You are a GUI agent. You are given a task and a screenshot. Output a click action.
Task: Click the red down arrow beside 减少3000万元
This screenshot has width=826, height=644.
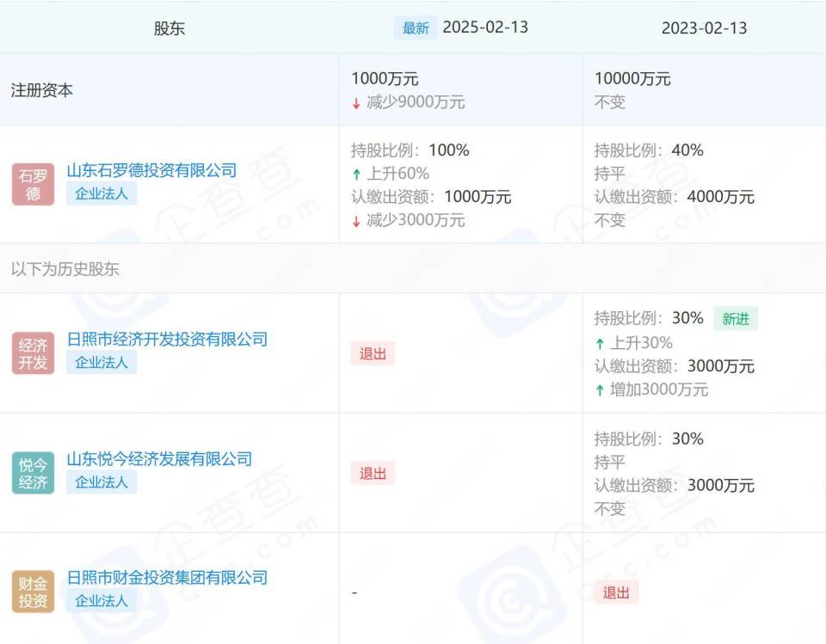coord(356,221)
